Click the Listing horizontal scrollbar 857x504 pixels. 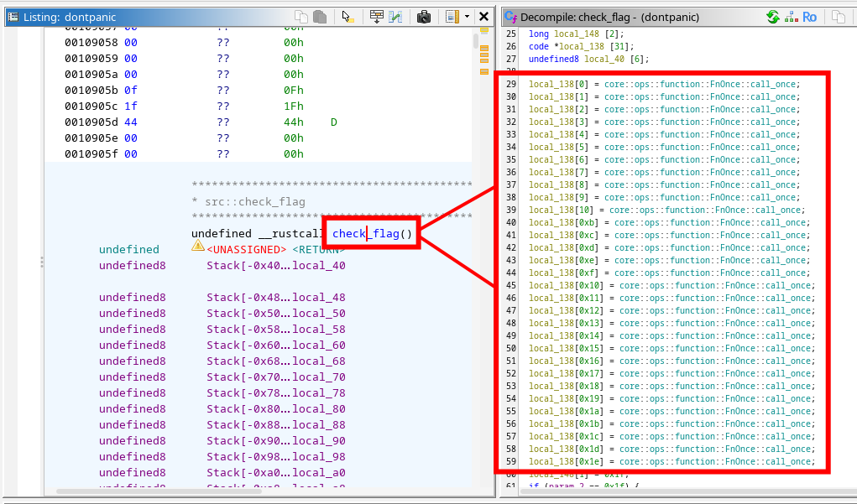click(252, 491)
